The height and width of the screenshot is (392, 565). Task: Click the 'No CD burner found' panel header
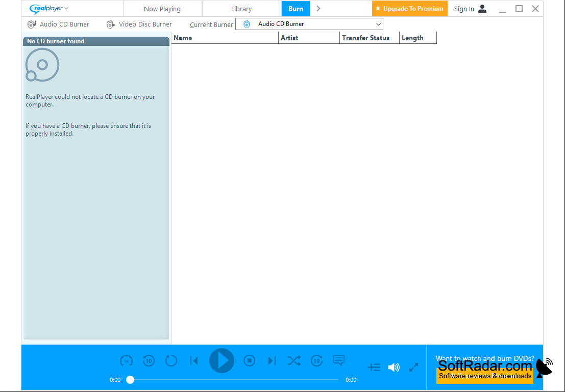(96, 41)
